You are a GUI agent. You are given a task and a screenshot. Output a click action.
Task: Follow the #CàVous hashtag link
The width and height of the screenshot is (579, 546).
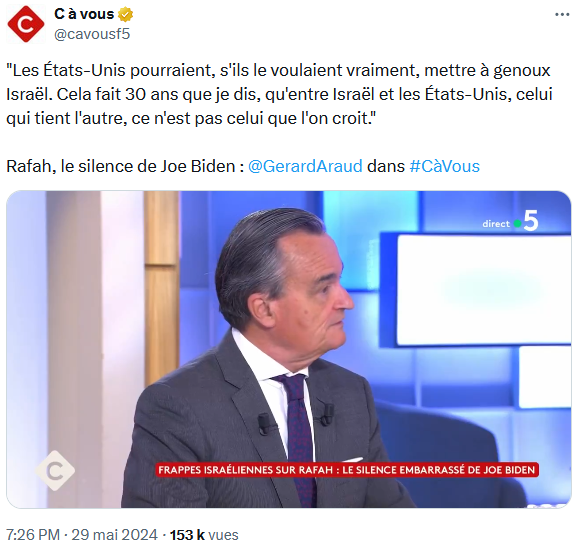click(445, 166)
